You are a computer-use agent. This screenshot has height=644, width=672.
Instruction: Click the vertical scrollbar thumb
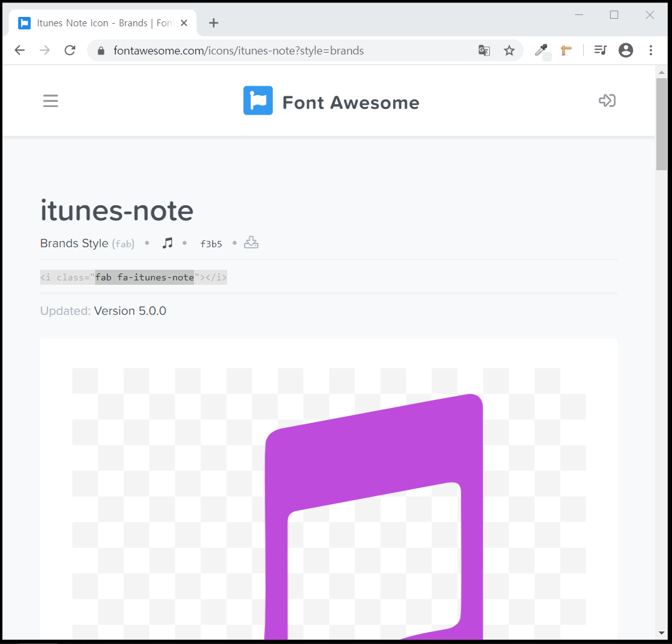pyautogui.click(x=661, y=124)
